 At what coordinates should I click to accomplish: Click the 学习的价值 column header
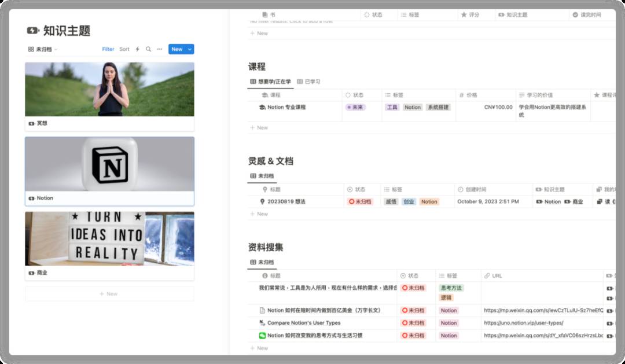click(553, 95)
